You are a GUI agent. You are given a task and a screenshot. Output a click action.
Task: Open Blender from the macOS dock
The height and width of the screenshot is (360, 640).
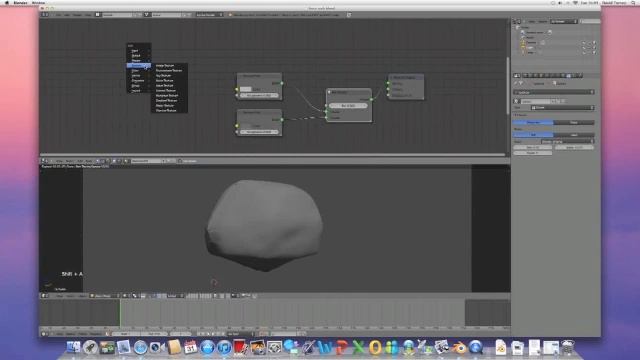tap(460, 348)
